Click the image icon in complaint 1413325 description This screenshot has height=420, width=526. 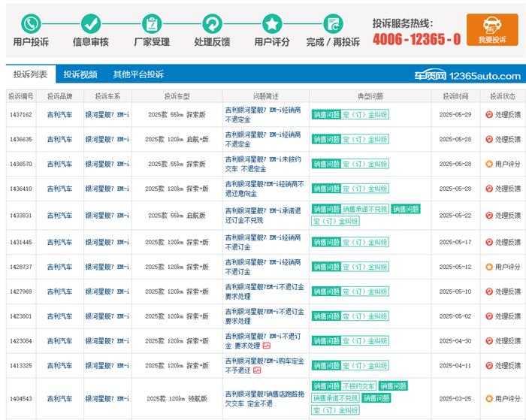(257, 370)
